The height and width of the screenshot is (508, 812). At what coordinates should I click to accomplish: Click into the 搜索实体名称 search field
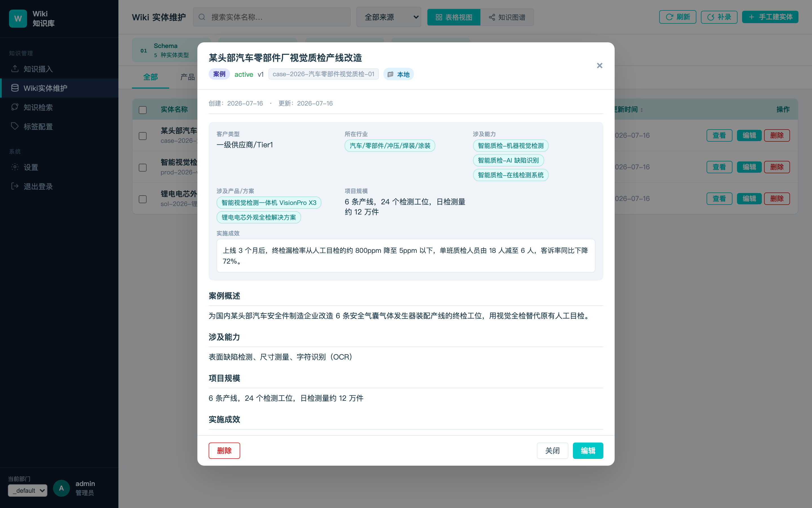(x=272, y=17)
